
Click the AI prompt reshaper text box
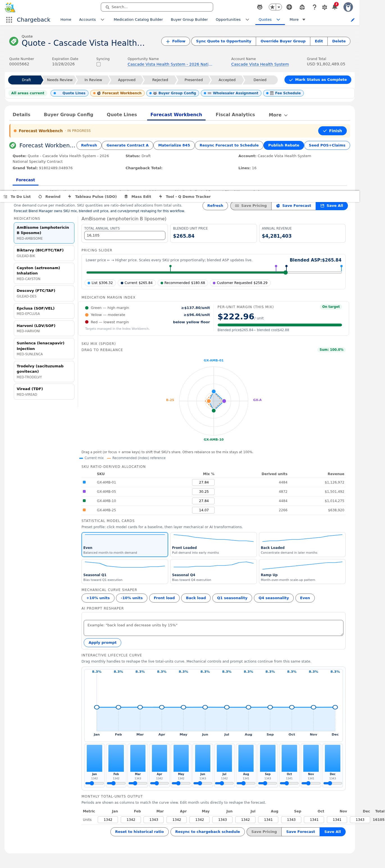[x=213, y=628]
